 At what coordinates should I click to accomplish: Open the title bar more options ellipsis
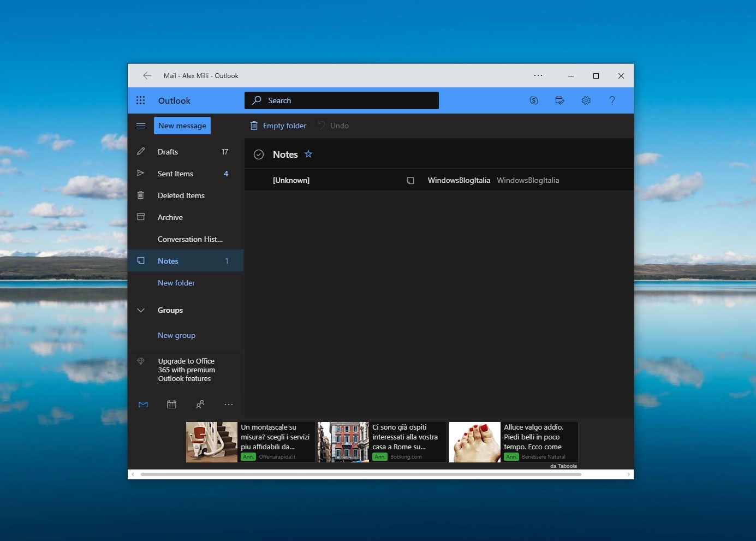(x=538, y=75)
